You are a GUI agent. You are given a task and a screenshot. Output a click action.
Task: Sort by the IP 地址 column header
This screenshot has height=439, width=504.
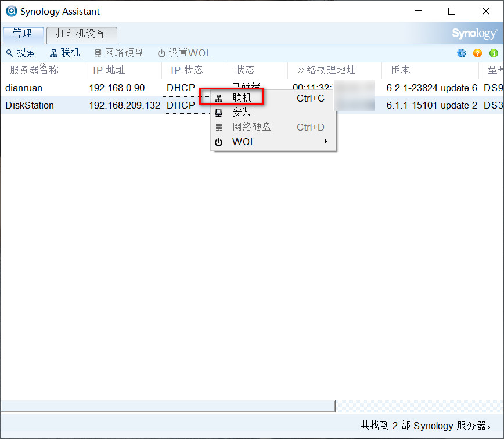pyautogui.click(x=123, y=70)
